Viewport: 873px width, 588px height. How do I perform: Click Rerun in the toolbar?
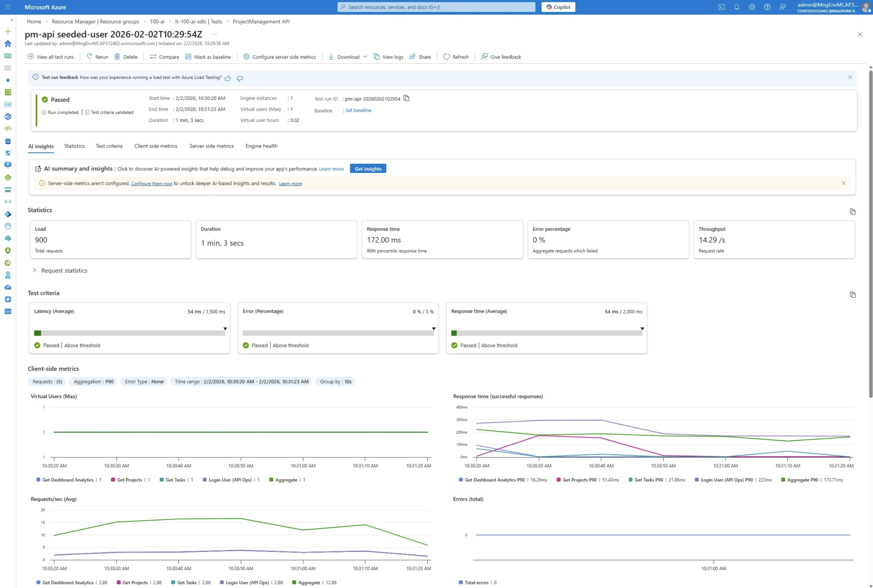(97, 57)
